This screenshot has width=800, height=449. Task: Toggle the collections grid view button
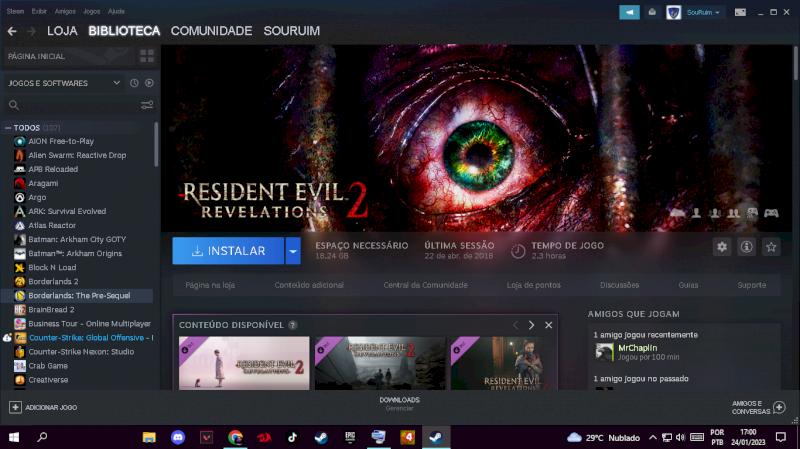pos(147,56)
